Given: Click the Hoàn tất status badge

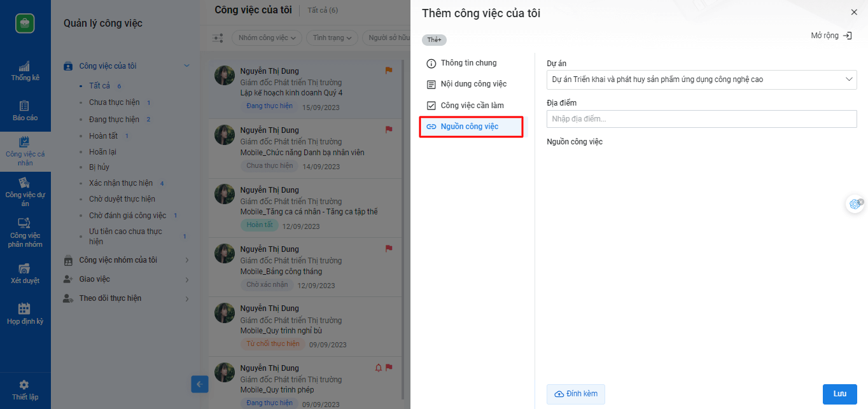Looking at the screenshot, I should [x=260, y=225].
